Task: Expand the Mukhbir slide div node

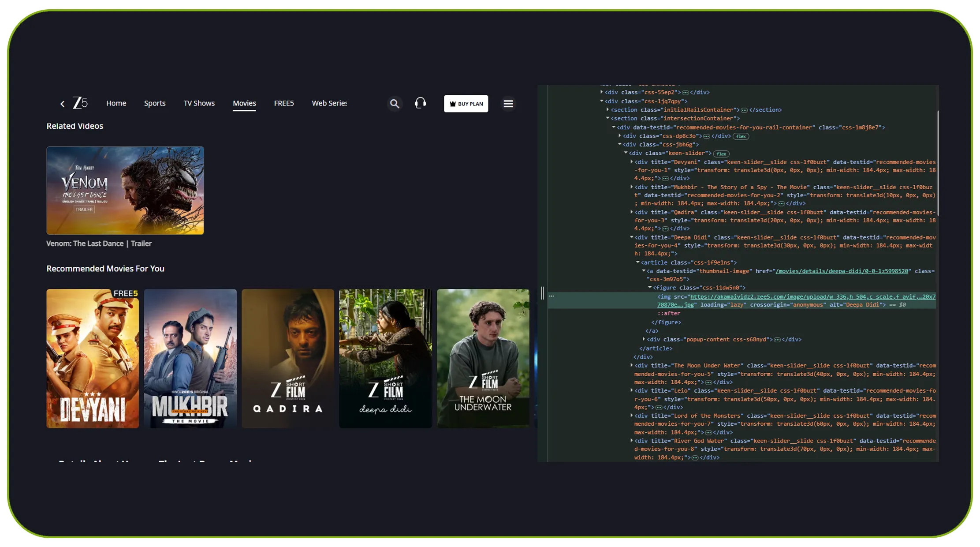Action: [x=632, y=187]
